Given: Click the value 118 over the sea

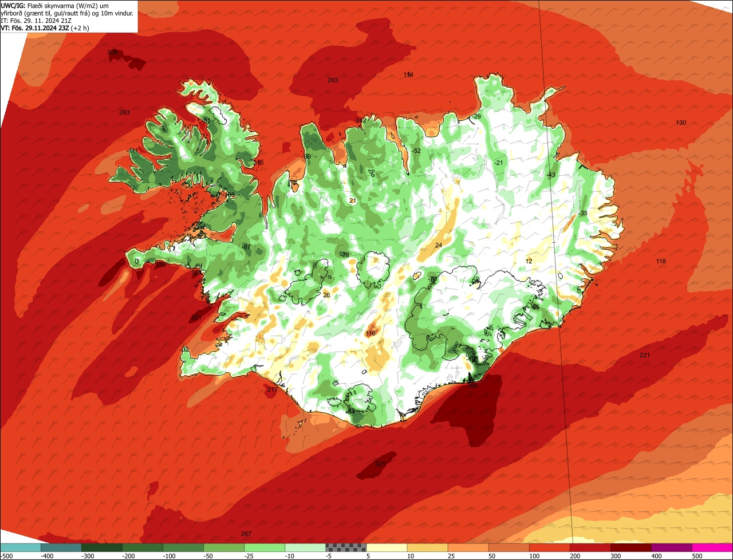Looking at the screenshot, I should tap(661, 261).
